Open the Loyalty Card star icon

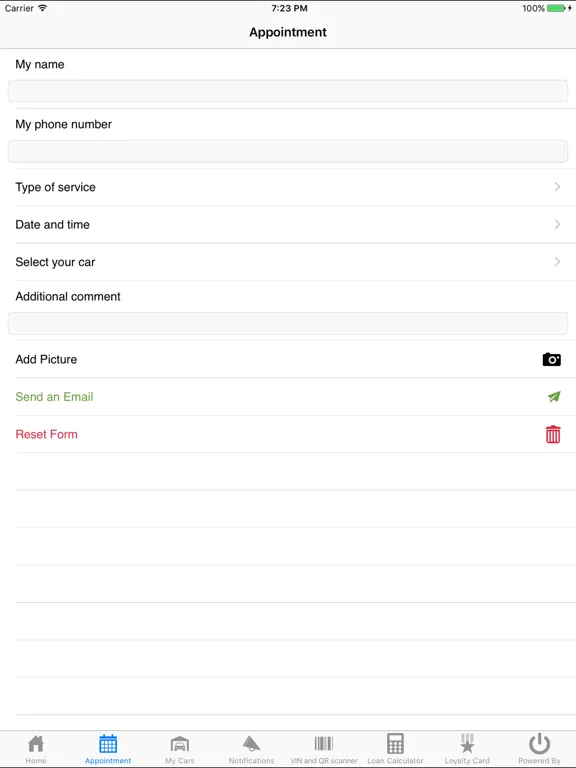coord(467,744)
